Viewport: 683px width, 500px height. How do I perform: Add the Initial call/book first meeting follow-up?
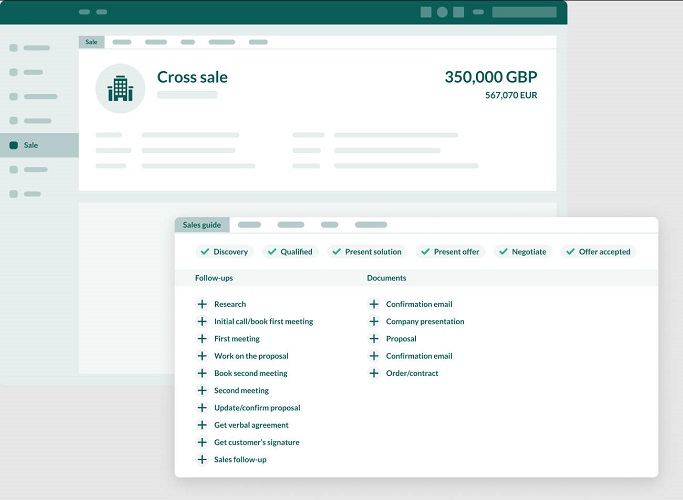[x=202, y=321]
